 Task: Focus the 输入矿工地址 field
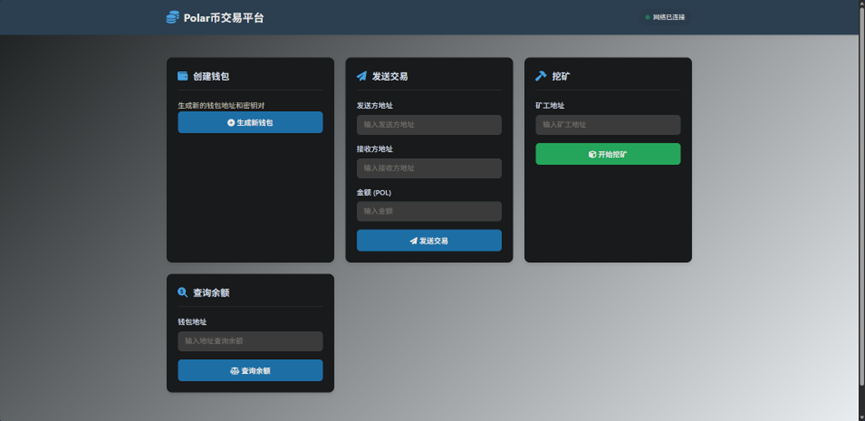point(608,125)
